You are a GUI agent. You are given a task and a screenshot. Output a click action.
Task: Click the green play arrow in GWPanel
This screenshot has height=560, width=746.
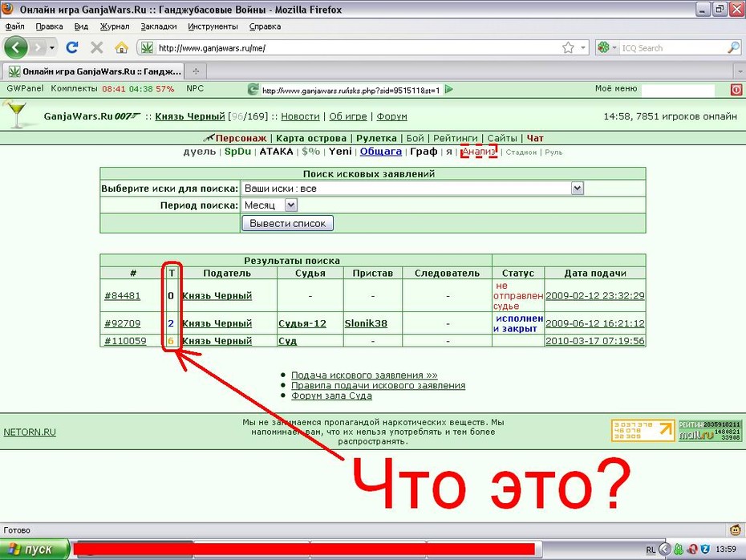point(448,89)
